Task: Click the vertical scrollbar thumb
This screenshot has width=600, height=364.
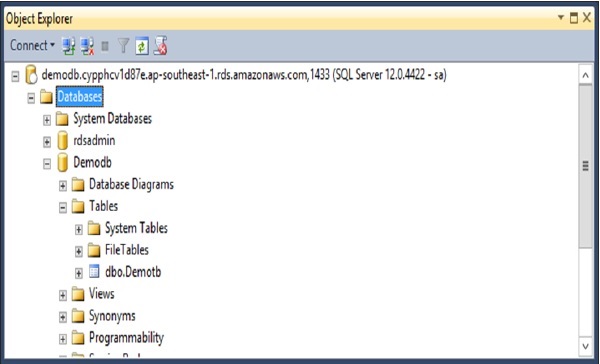Action: [x=585, y=166]
